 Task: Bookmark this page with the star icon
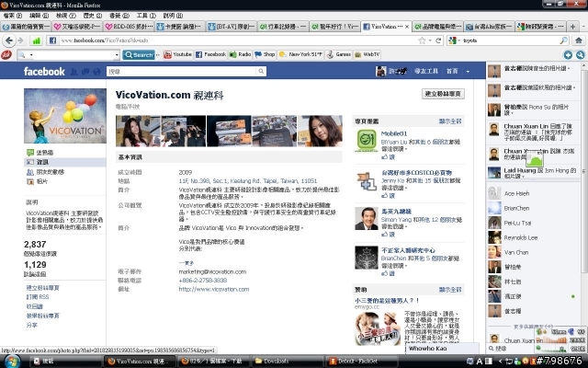pyautogui.click(x=422, y=40)
